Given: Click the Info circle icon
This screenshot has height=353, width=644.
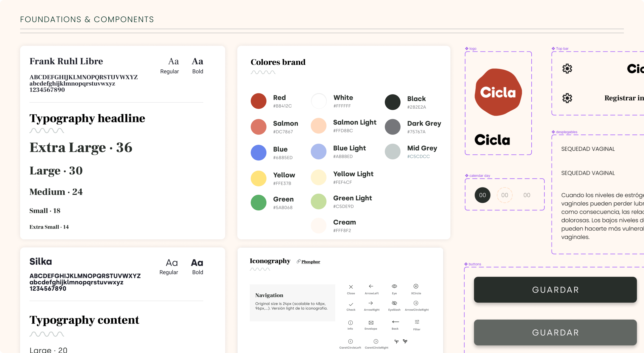Looking at the screenshot, I should 350,323.
